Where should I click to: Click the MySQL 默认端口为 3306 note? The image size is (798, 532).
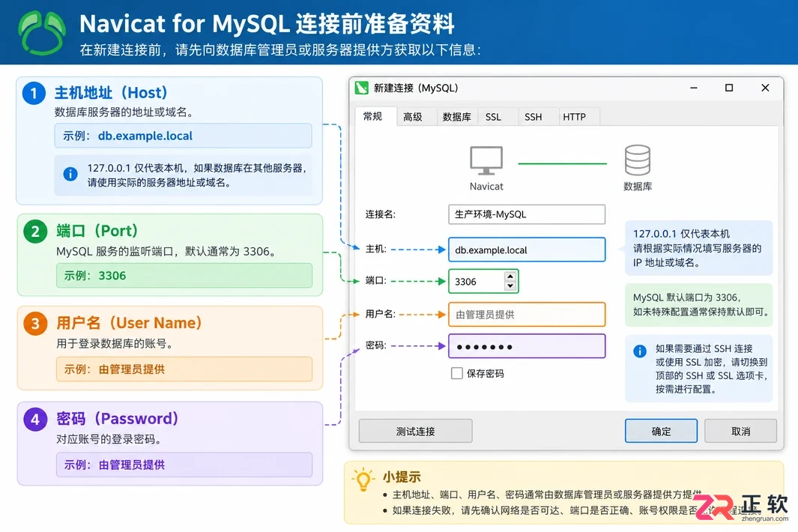699,304
